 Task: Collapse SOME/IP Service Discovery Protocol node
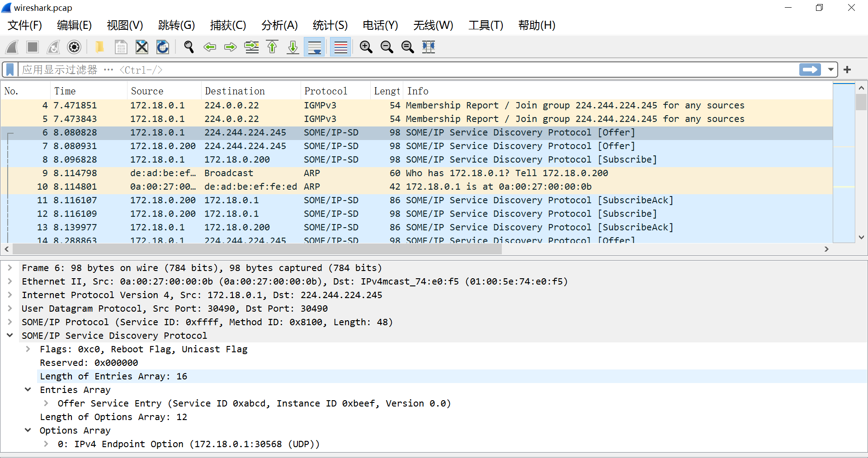coord(10,336)
